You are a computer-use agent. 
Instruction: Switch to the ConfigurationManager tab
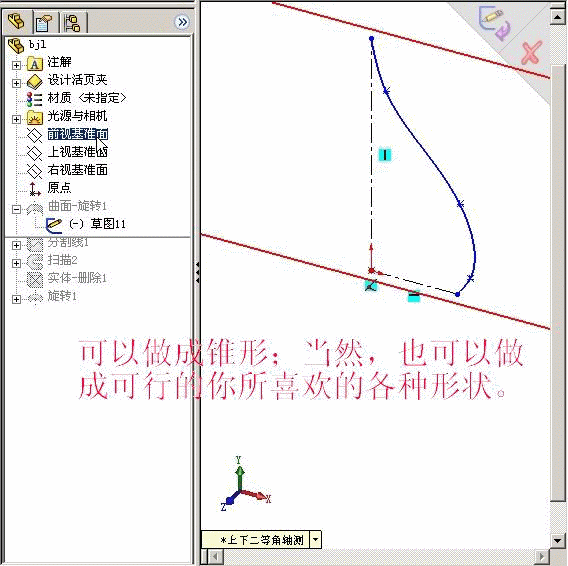pyautogui.click(x=73, y=22)
